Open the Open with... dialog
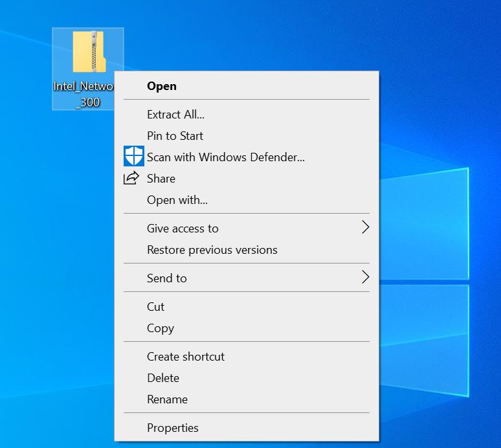The width and height of the screenshot is (501, 448). click(177, 200)
